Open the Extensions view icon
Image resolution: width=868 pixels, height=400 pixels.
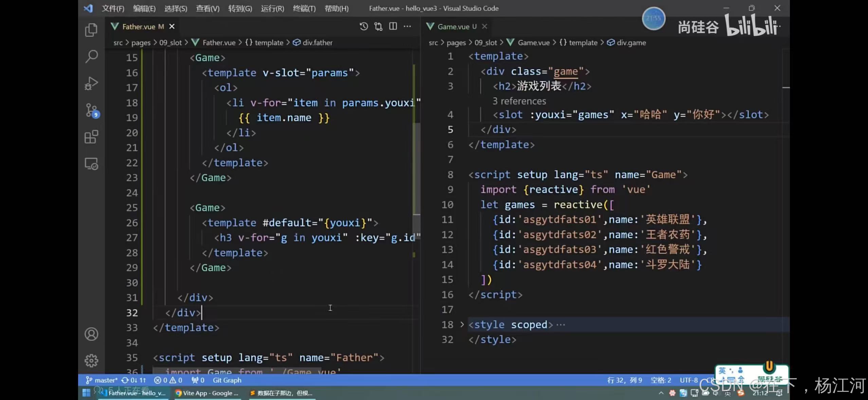(91, 137)
